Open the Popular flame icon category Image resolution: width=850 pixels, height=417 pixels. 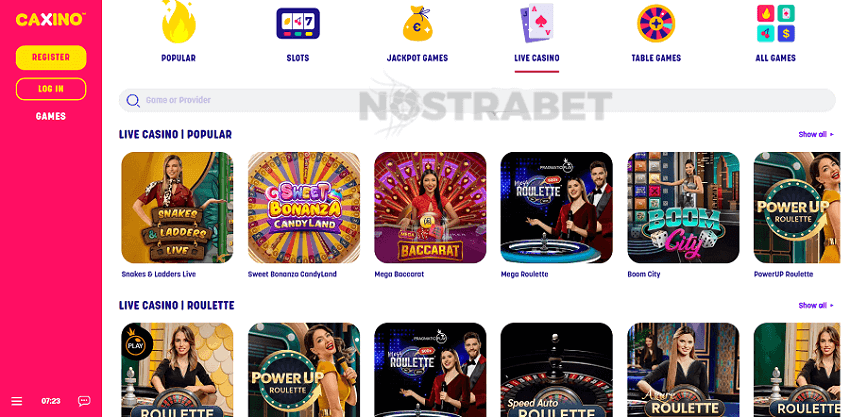[178, 22]
